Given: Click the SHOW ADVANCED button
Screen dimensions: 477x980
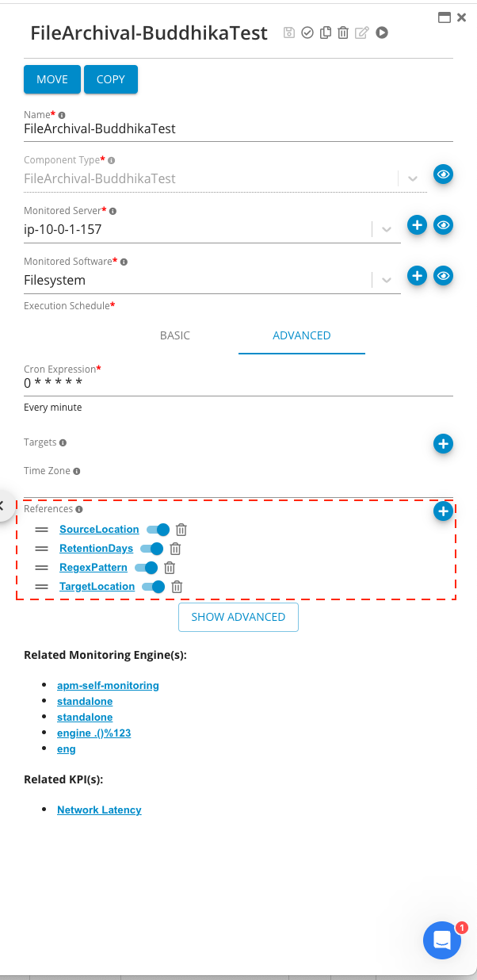Looking at the screenshot, I should pyautogui.click(x=238, y=617).
